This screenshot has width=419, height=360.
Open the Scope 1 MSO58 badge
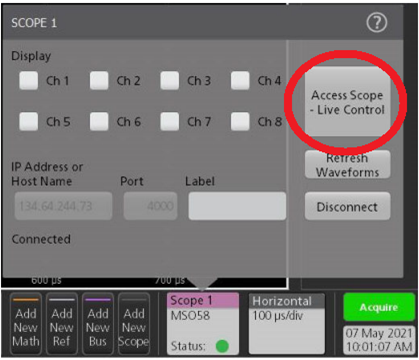coord(203,324)
